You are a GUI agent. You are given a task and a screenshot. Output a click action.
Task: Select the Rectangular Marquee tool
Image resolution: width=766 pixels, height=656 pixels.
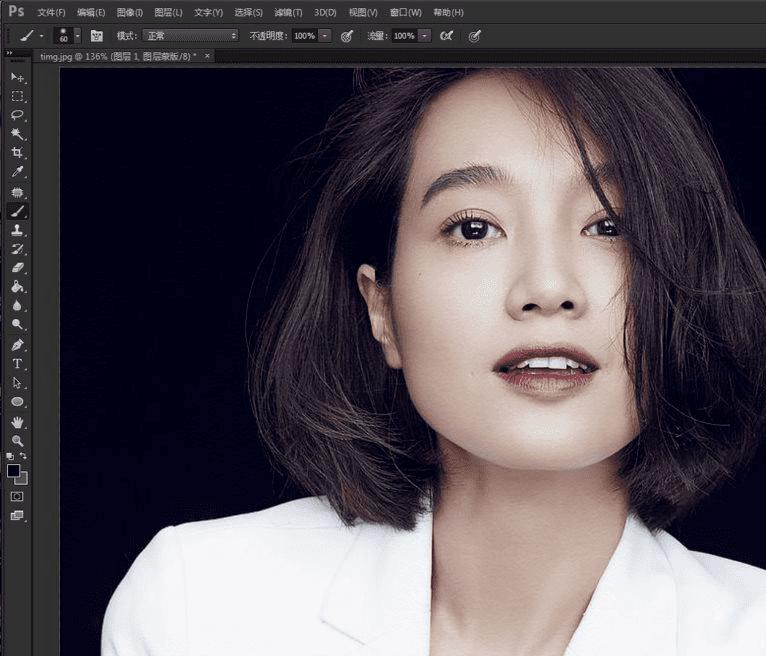[x=17, y=96]
